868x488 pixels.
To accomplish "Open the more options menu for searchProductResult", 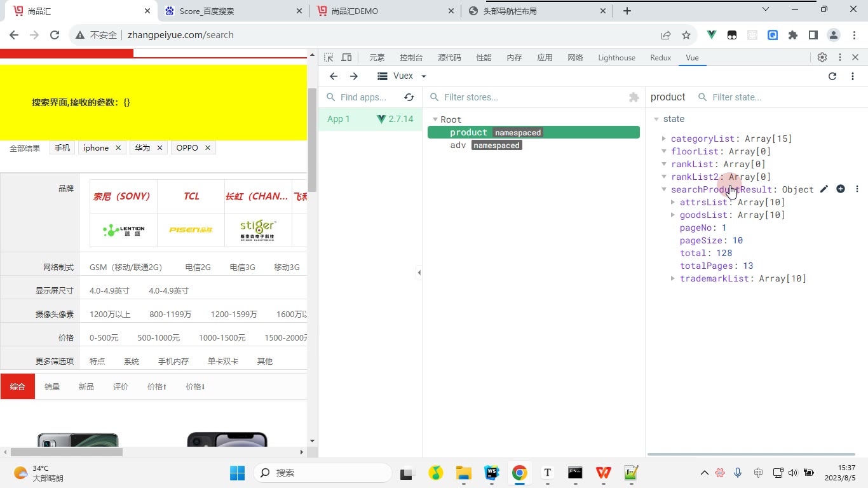I will 857,189.
